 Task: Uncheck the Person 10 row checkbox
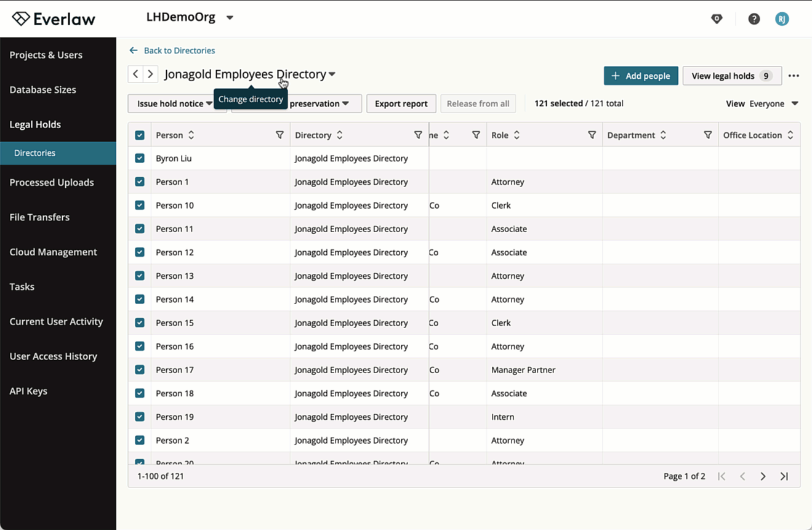pos(140,205)
